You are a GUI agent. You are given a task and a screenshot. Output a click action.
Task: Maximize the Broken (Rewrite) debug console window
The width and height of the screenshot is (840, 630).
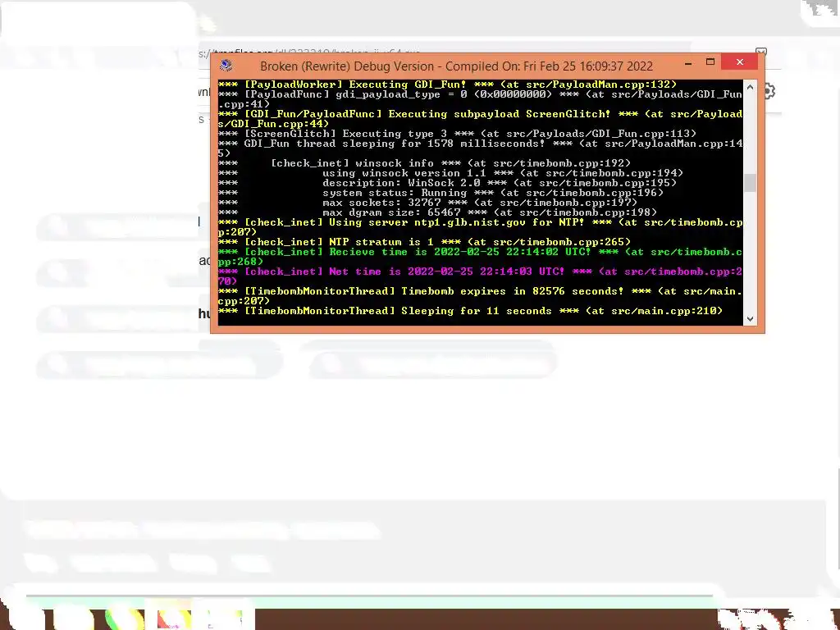pyautogui.click(x=710, y=62)
